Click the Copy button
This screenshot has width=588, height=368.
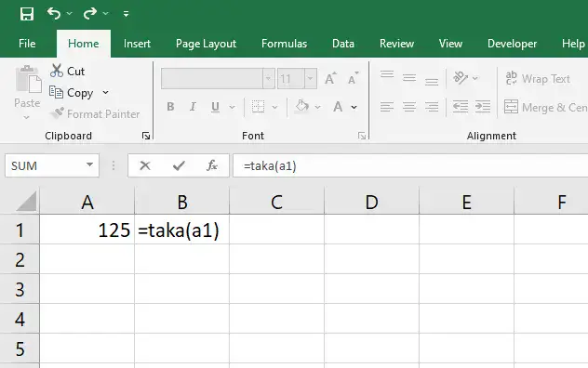(x=72, y=93)
